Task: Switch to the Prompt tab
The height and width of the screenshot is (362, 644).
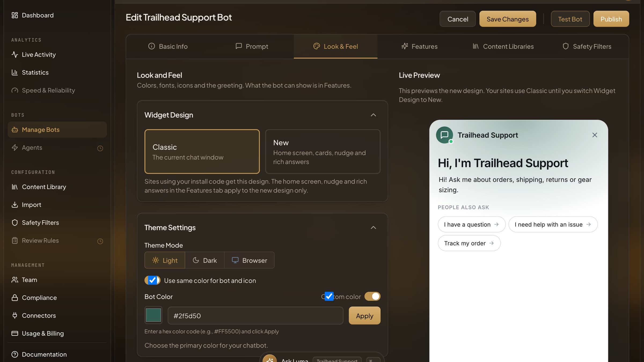Action: click(252, 46)
